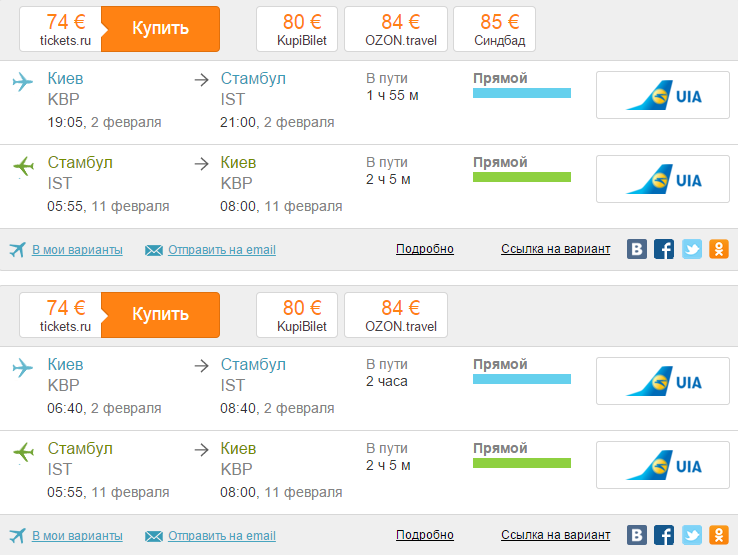Image resolution: width=738 pixels, height=555 pixels.
Task: Share first result on VKontakte
Action: tap(637, 249)
